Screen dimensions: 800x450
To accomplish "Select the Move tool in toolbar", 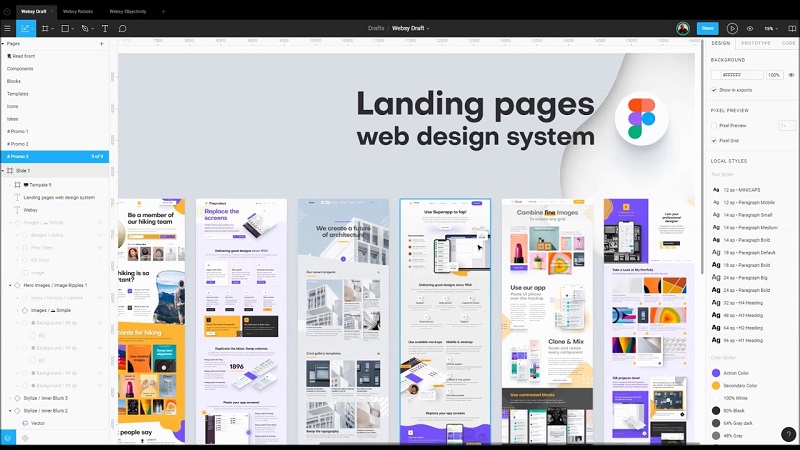I will pyautogui.click(x=26, y=28).
